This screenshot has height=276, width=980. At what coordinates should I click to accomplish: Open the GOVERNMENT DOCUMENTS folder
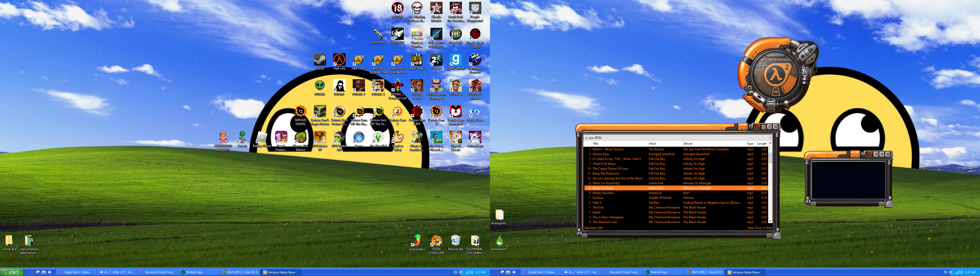(475, 244)
